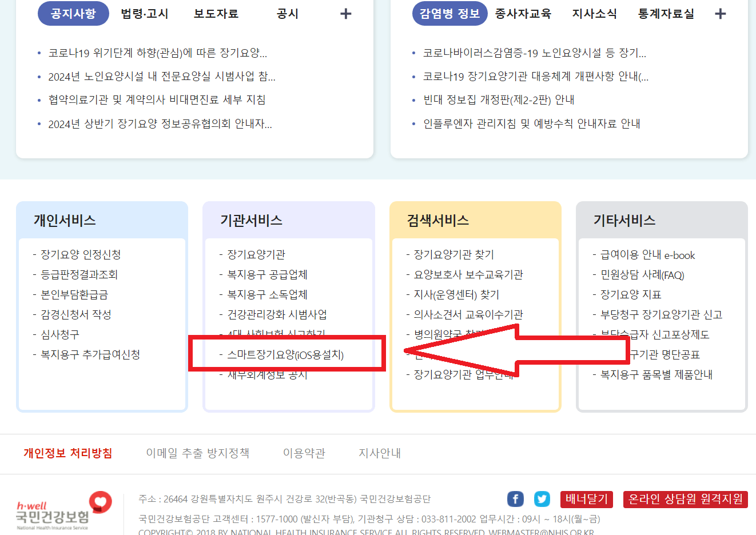
Task: Open the 지사소식 tab
Action: click(x=594, y=13)
